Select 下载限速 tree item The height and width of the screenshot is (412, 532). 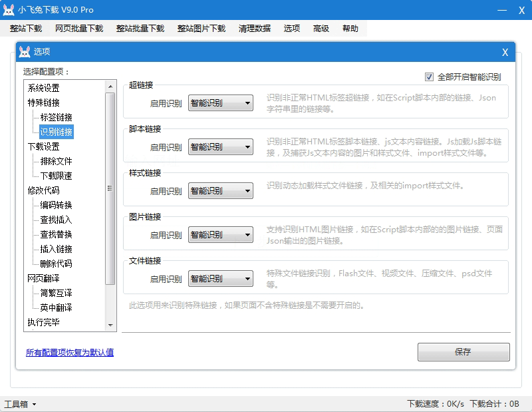(56, 176)
